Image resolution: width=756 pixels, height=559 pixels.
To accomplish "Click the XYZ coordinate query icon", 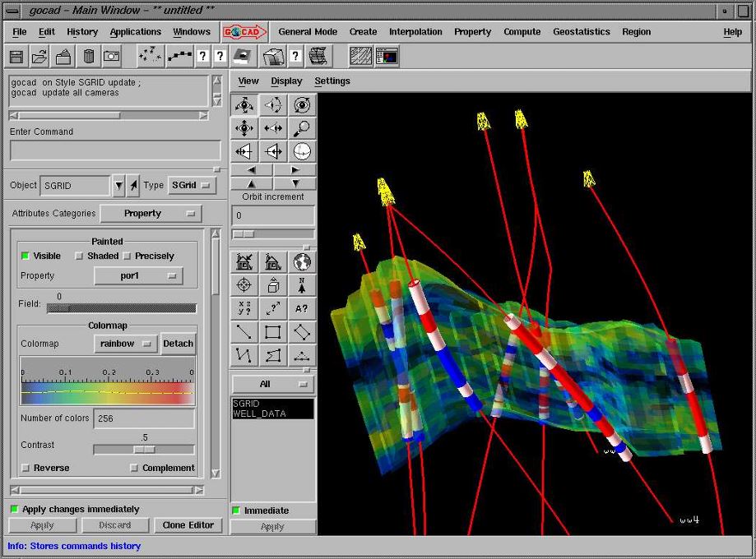I will click(x=244, y=309).
